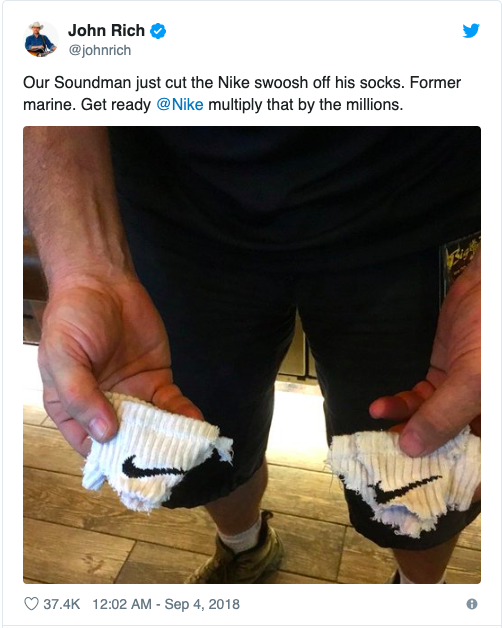This screenshot has width=502, height=628.
Task: Click the Twitter bird logo
Action: pyautogui.click(x=471, y=31)
